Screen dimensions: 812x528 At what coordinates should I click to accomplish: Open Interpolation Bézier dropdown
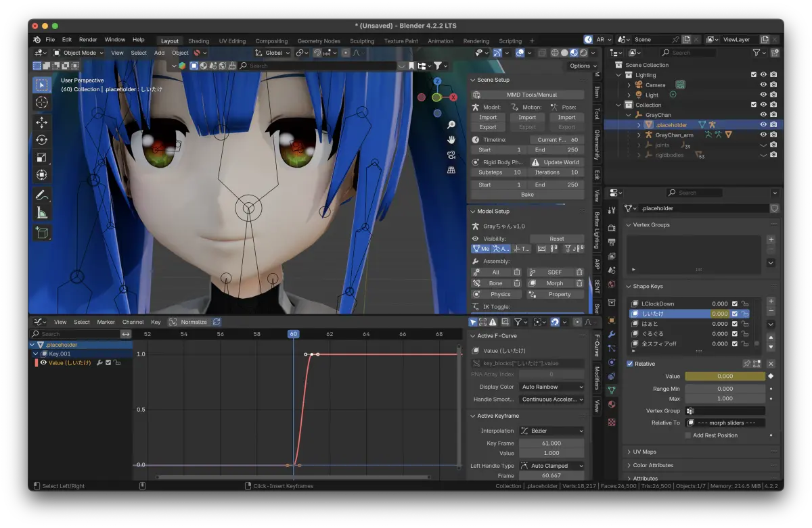[551, 431]
